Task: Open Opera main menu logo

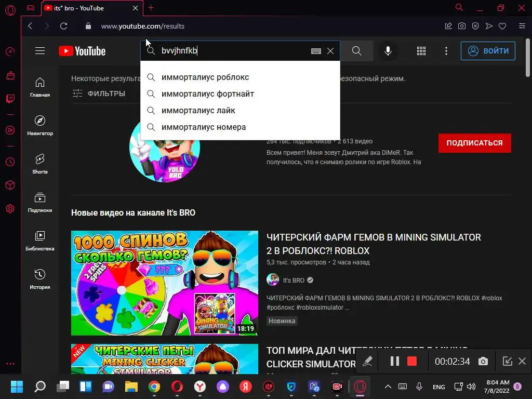Action: tap(10, 10)
